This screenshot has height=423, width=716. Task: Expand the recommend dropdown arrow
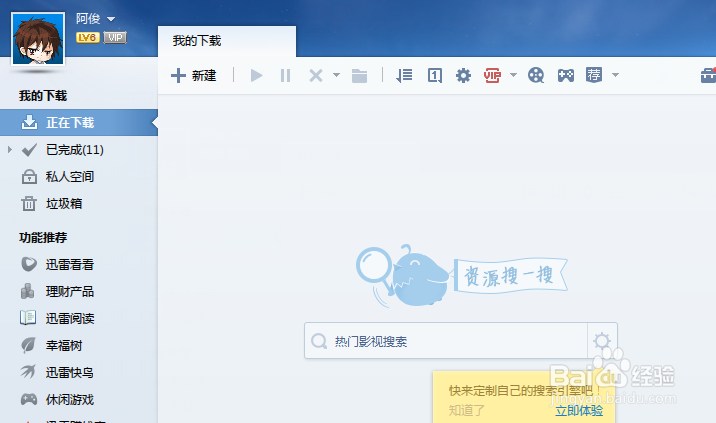tap(615, 75)
